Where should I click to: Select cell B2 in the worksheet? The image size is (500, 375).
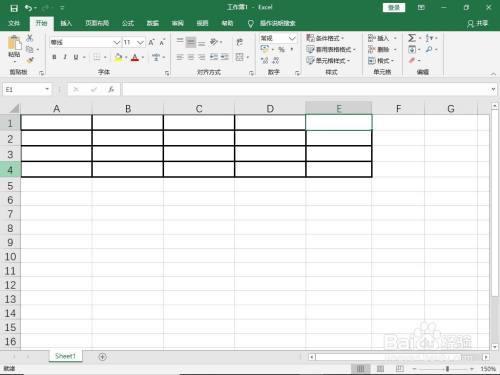[128, 138]
